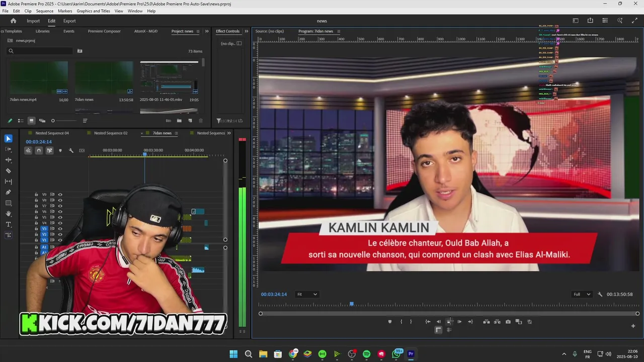Viewport: 644px width, 362px height.
Task: Select the Hand tool
Action: (9, 214)
